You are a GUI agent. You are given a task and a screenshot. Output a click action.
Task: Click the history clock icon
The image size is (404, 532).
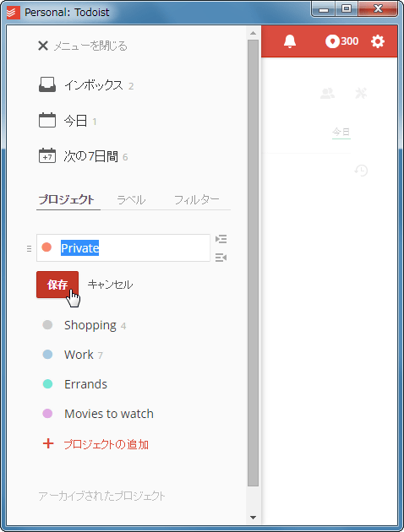361,171
